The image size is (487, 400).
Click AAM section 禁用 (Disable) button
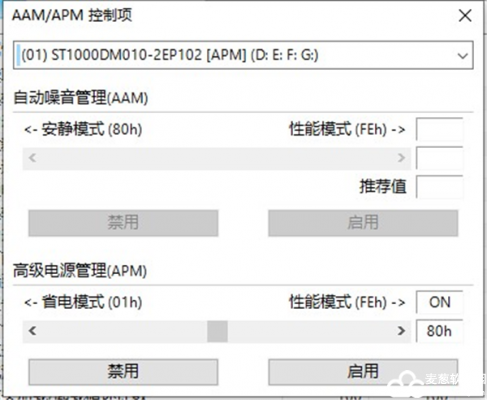pos(123,223)
